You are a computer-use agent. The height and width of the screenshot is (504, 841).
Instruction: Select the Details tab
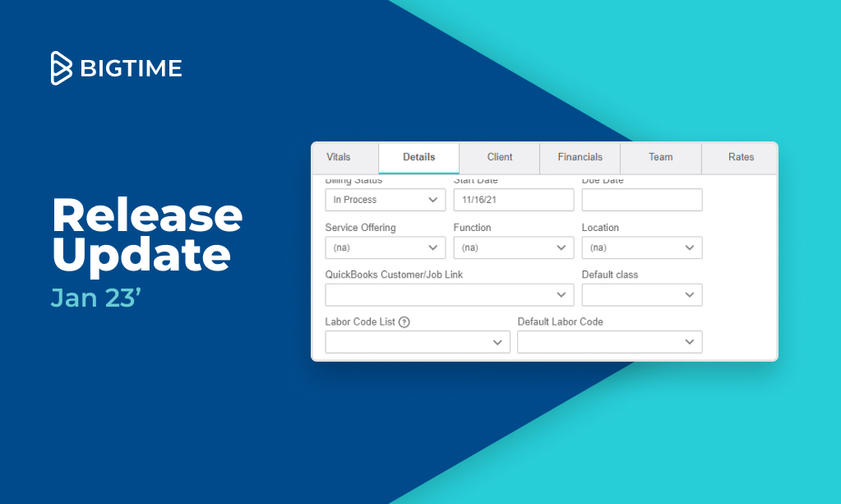click(x=419, y=157)
